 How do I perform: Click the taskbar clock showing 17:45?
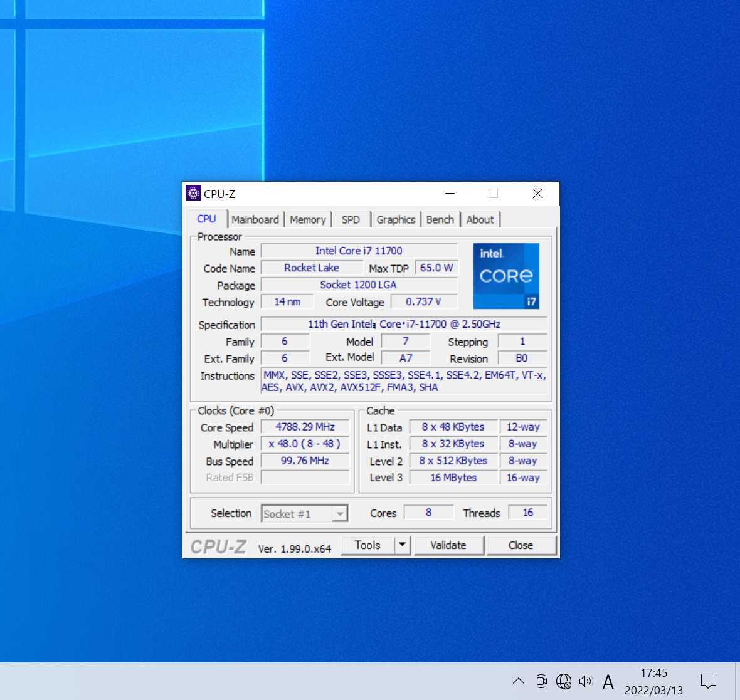pos(653,672)
